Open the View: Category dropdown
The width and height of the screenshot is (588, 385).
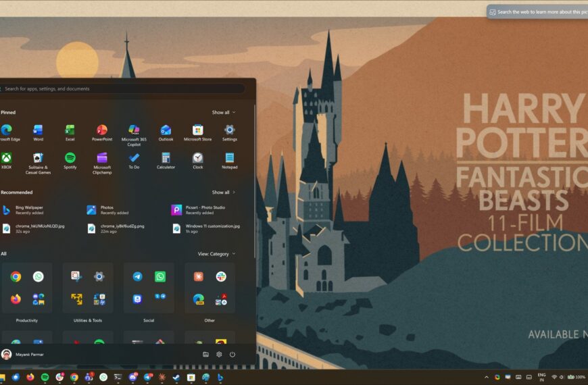(217, 254)
